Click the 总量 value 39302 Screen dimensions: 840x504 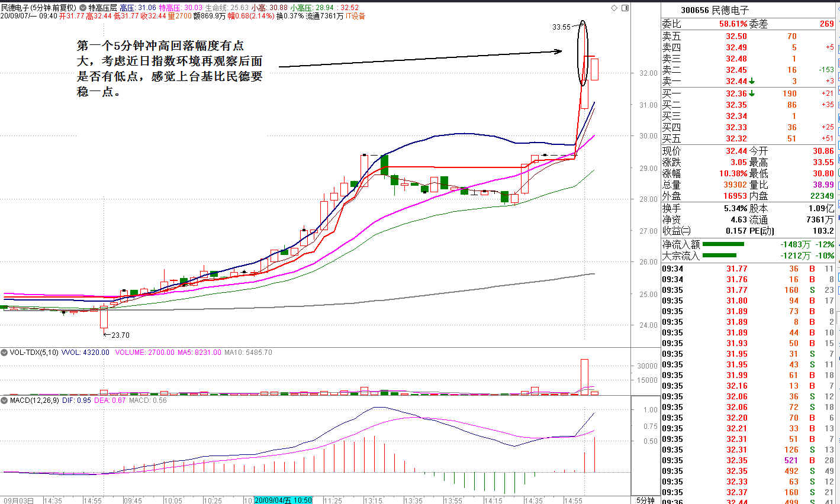[x=735, y=185]
